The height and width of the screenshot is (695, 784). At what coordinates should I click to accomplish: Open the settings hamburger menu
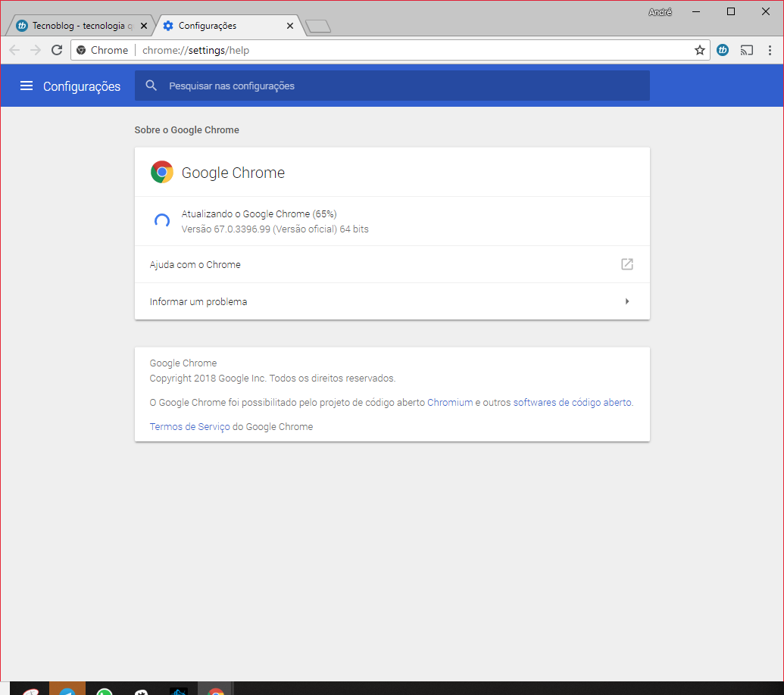[x=27, y=86]
